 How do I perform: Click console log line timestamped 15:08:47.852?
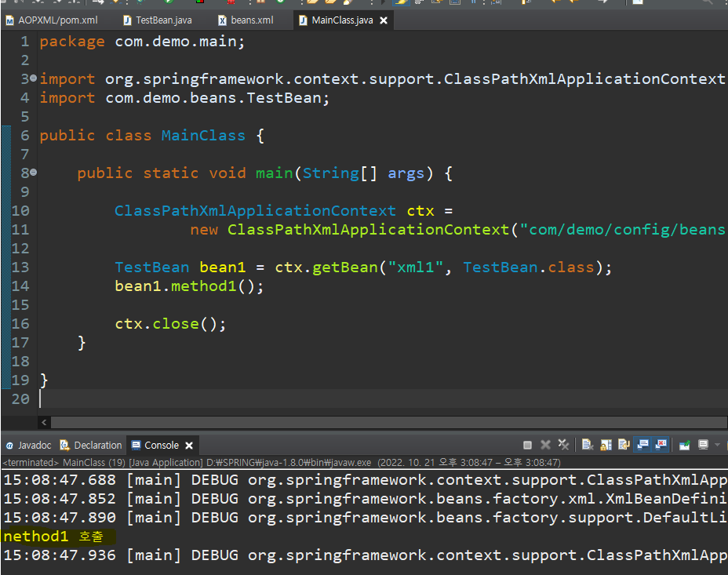(x=365, y=499)
